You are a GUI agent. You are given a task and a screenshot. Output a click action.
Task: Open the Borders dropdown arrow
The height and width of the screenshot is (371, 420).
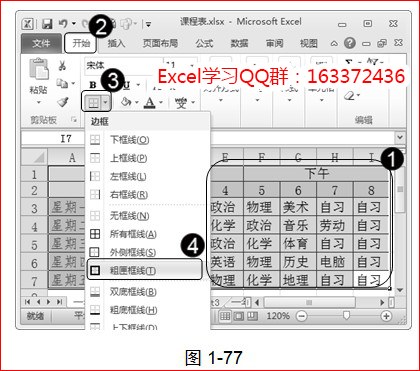(x=106, y=104)
